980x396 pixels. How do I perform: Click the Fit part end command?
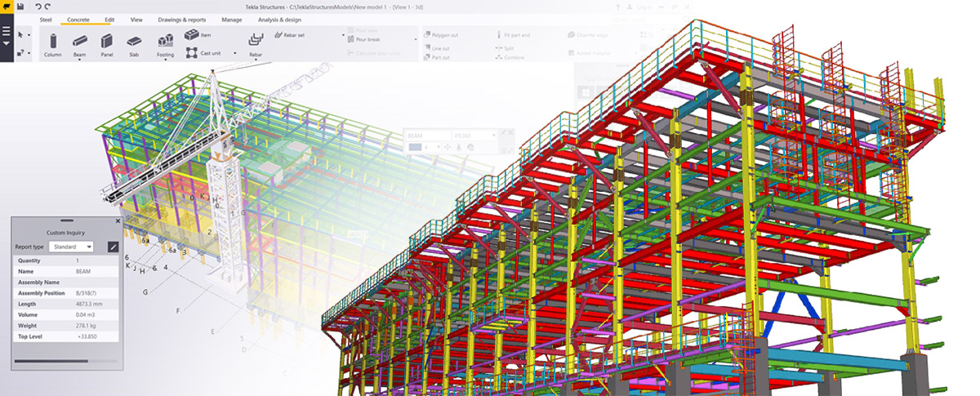tap(513, 36)
